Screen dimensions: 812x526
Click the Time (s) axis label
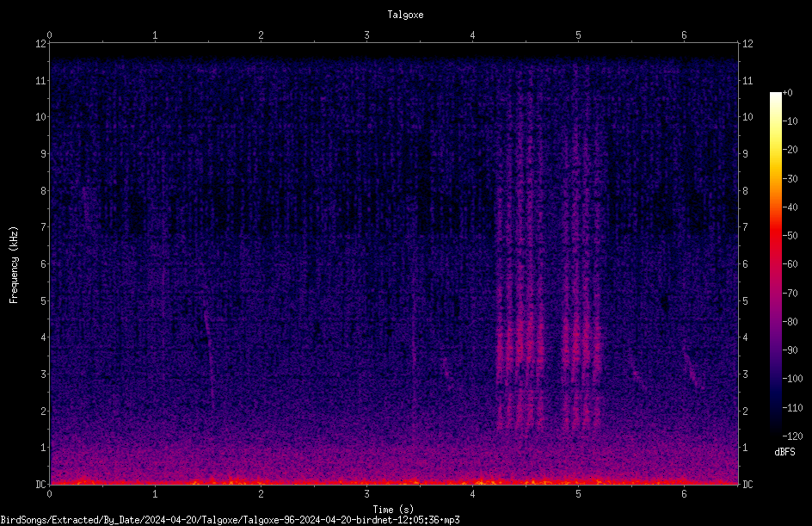[x=393, y=510]
